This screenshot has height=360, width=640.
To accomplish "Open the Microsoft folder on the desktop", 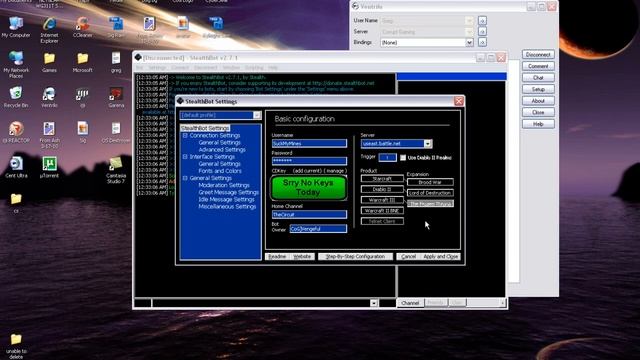I will (82, 62).
